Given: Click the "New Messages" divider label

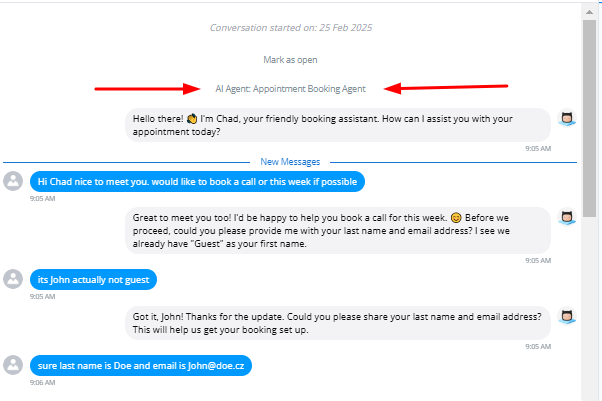Looking at the screenshot, I should pyautogui.click(x=290, y=161).
